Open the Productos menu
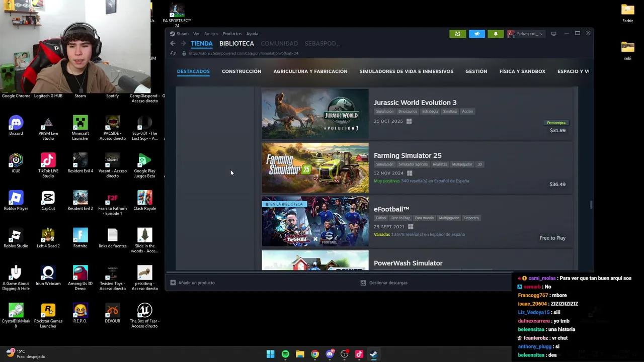Viewport: 644px width, 362px height. [x=232, y=34]
